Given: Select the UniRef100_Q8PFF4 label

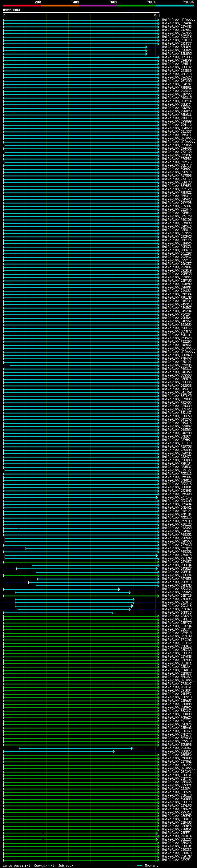Looking at the screenshot, I should point(177,832).
